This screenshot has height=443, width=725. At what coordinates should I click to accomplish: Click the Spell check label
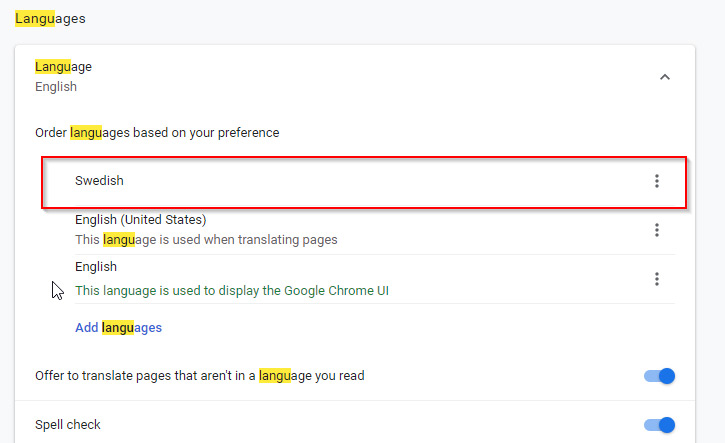click(68, 425)
